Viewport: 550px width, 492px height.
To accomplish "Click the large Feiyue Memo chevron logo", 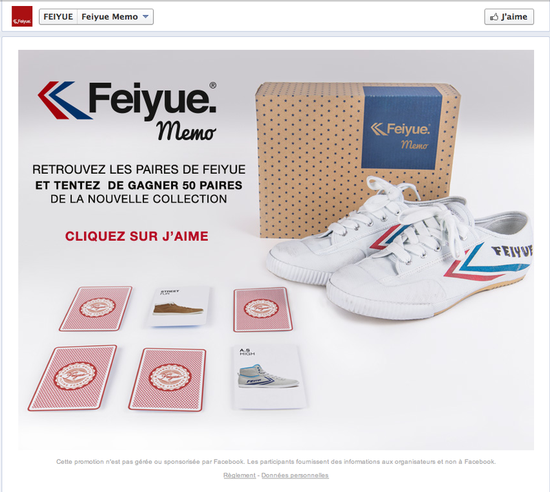I will tap(127, 111).
